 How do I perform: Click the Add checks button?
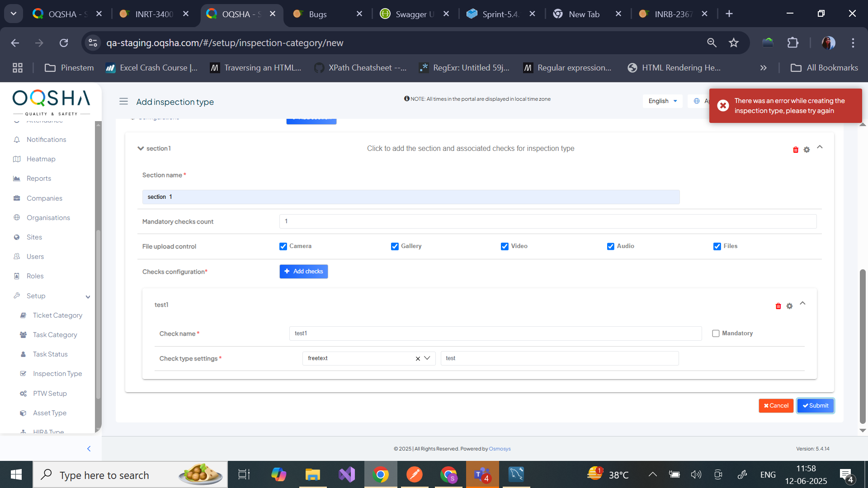pos(303,272)
